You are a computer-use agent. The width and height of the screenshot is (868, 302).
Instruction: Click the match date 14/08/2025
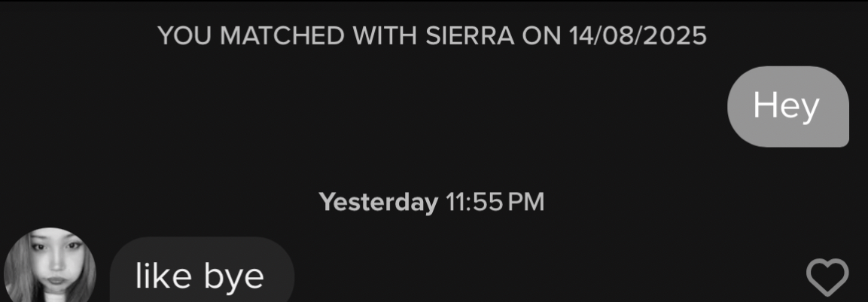click(637, 36)
